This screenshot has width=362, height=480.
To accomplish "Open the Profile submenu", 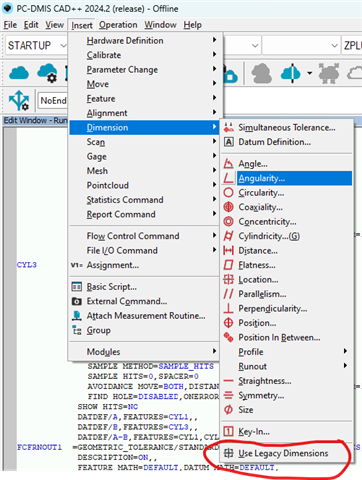I will [287, 352].
